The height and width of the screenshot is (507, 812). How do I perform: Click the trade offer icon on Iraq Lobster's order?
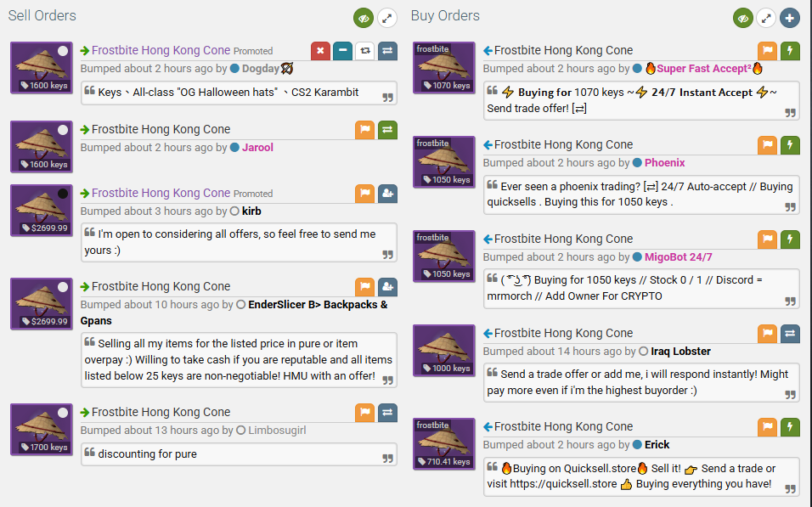point(790,333)
